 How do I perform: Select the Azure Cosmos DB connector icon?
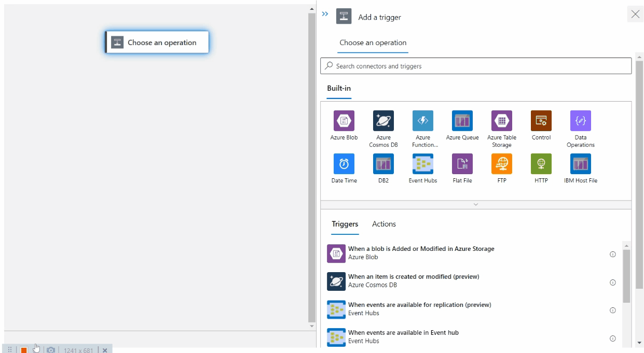(x=383, y=121)
